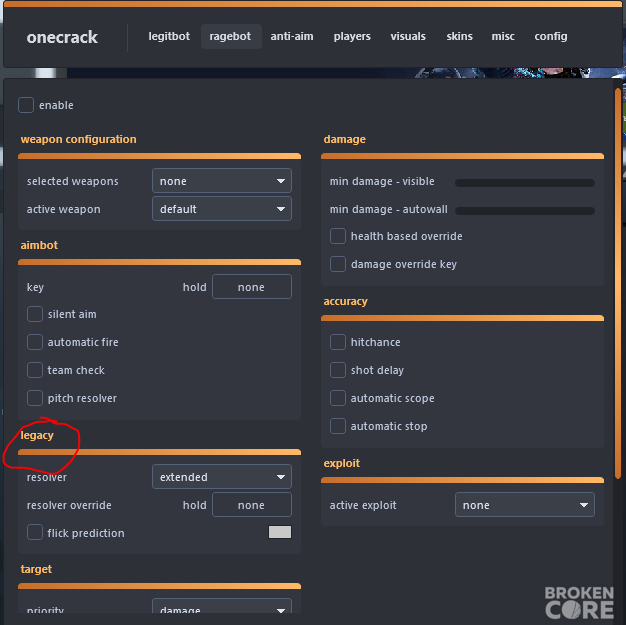Toggle hitchance checkbox
Viewport: 626px width, 625px height.
point(338,342)
